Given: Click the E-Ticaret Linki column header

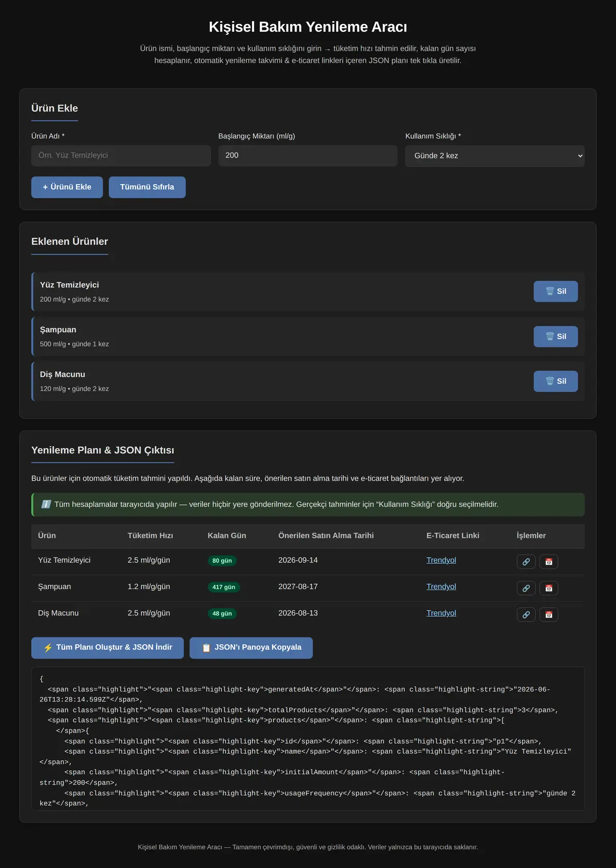Looking at the screenshot, I should (x=453, y=536).
